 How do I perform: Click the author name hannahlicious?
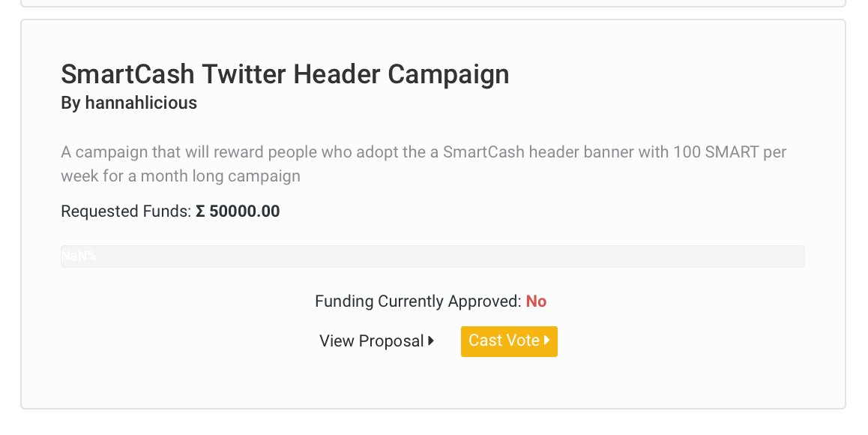point(141,103)
